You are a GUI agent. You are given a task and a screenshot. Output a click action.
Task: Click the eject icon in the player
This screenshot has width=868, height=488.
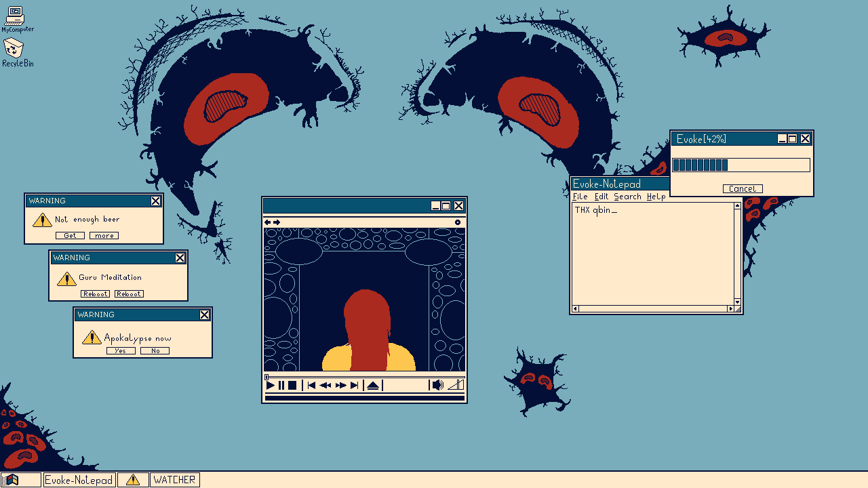point(372,386)
